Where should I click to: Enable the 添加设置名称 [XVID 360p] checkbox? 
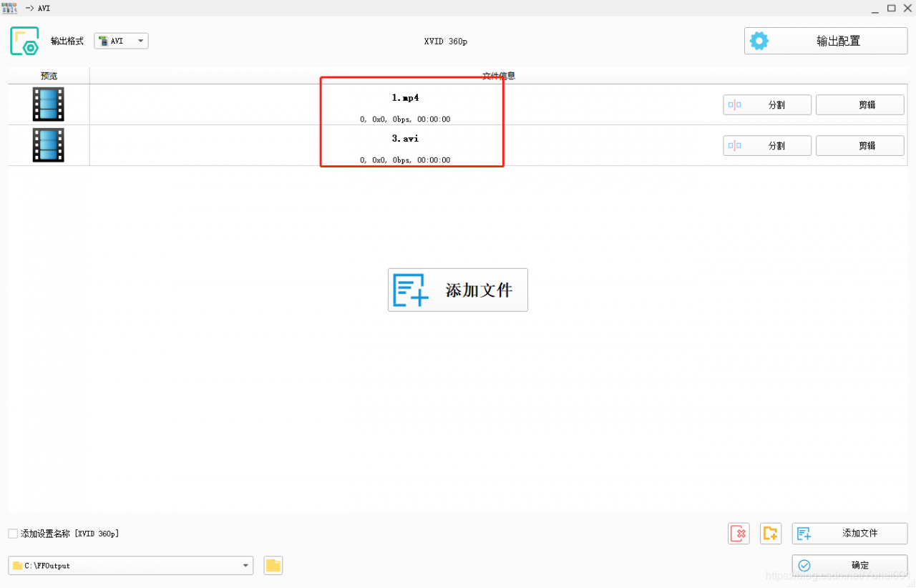13,534
